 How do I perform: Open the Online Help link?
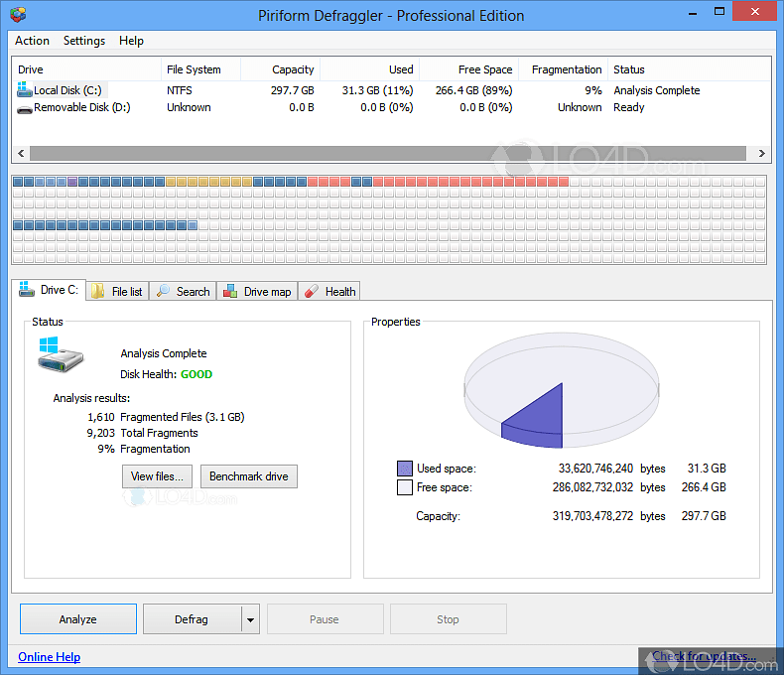[x=49, y=656]
